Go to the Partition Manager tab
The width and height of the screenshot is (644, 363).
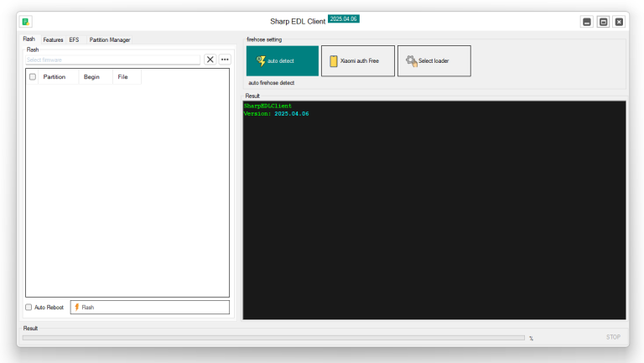pyautogui.click(x=110, y=39)
